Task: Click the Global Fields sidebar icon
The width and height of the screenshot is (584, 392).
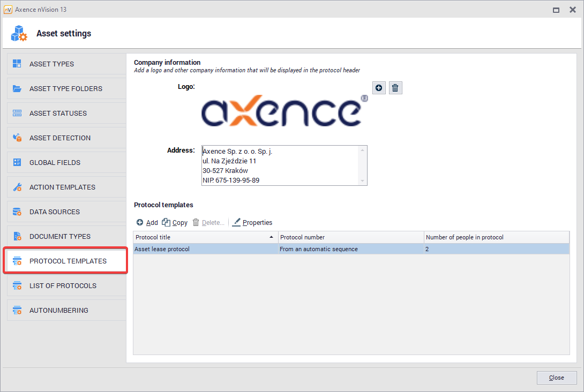Action: click(17, 163)
